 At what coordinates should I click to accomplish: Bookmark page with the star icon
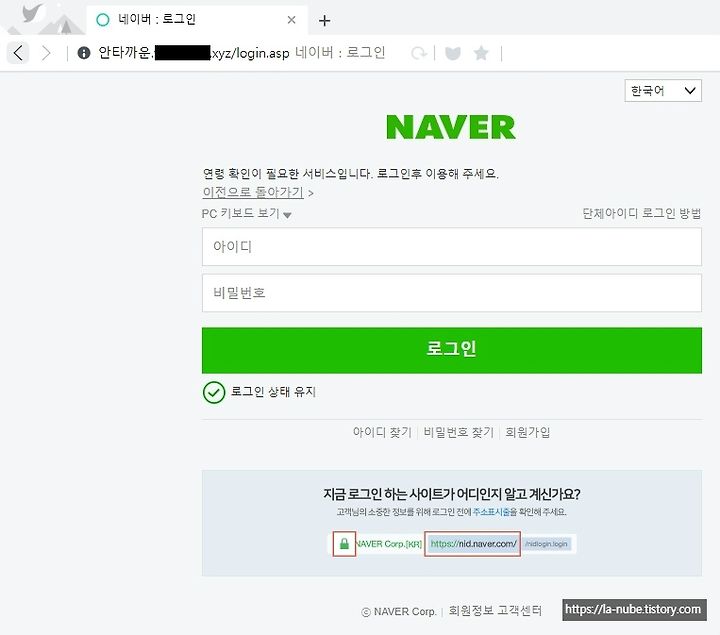[481, 53]
